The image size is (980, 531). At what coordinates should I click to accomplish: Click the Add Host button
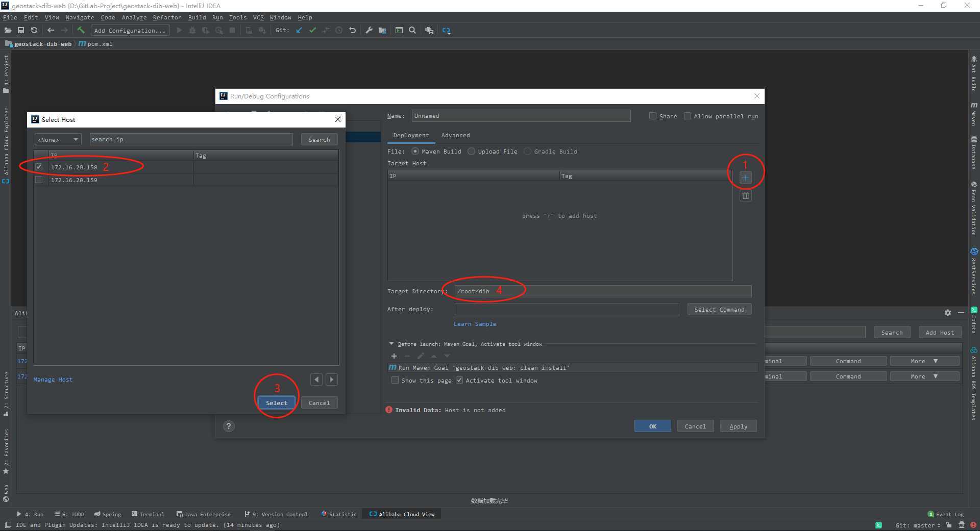pos(940,333)
